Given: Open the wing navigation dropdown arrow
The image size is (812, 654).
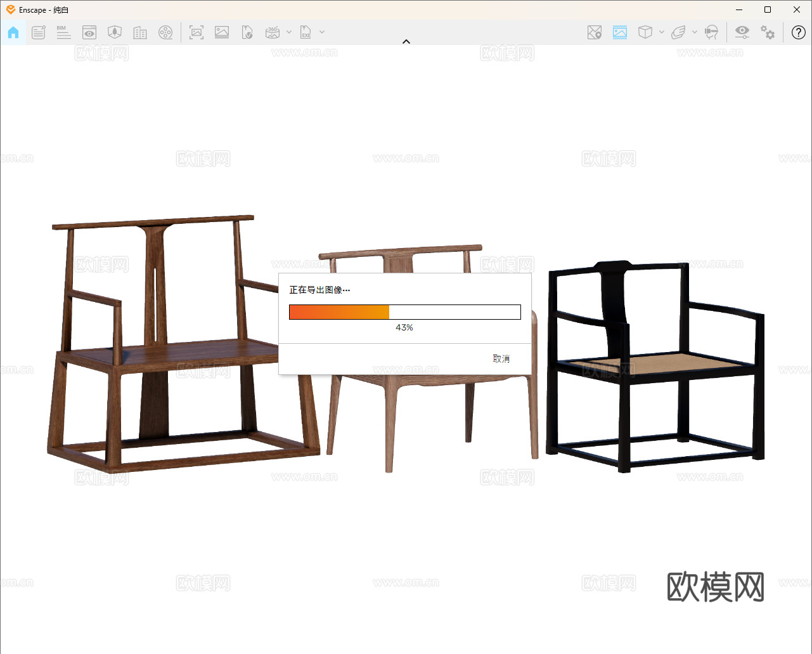Looking at the screenshot, I should [695, 32].
